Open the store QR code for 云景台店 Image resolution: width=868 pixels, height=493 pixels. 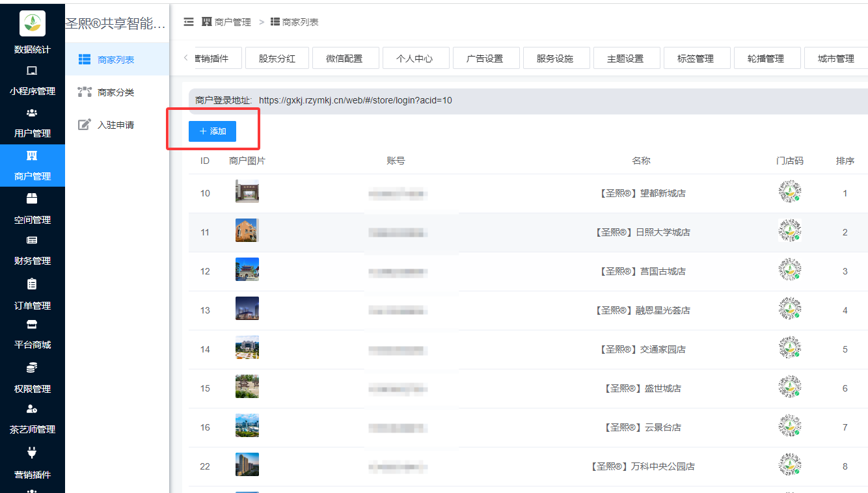(x=790, y=425)
